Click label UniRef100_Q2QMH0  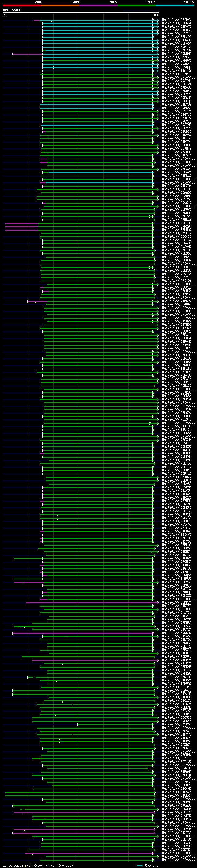pyautogui.click(x=176, y=754)
